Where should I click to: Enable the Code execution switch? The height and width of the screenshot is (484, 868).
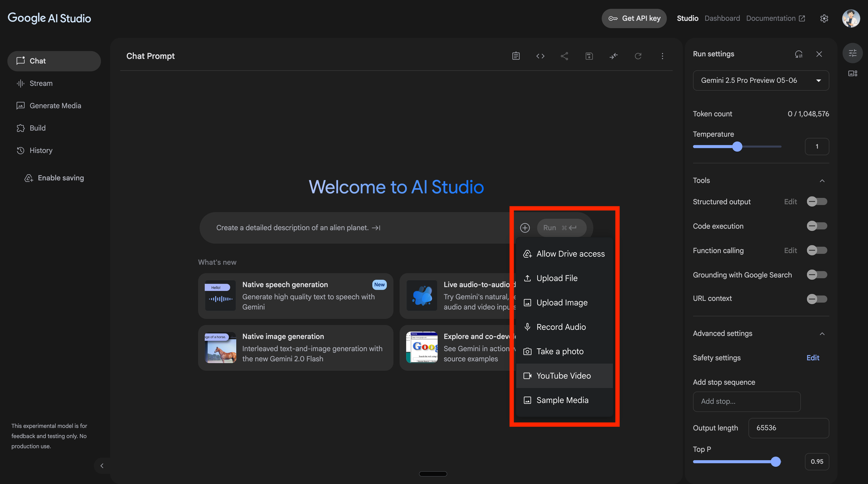(x=817, y=226)
